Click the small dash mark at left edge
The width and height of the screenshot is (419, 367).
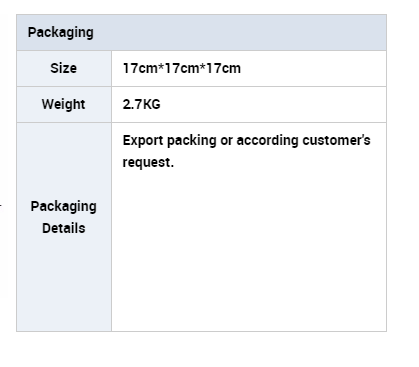(1, 205)
